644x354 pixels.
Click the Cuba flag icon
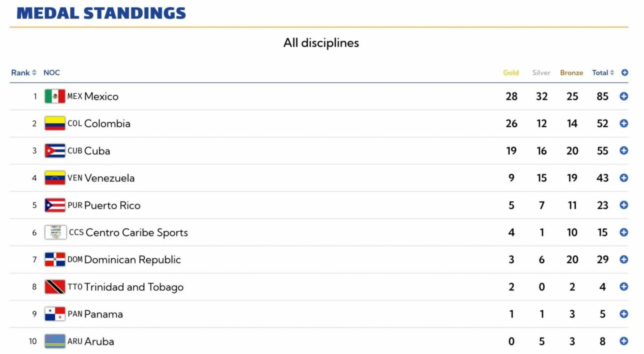pyautogui.click(x=55, y=151)
